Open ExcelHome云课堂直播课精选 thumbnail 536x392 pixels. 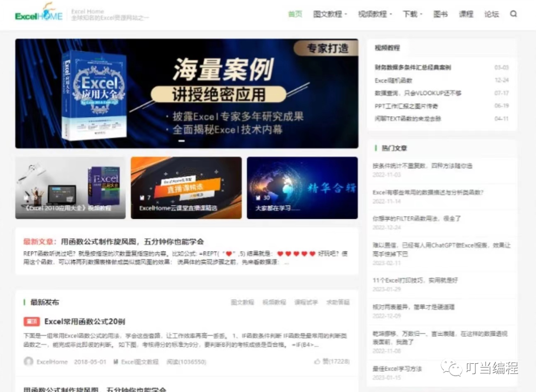point(186,188)
